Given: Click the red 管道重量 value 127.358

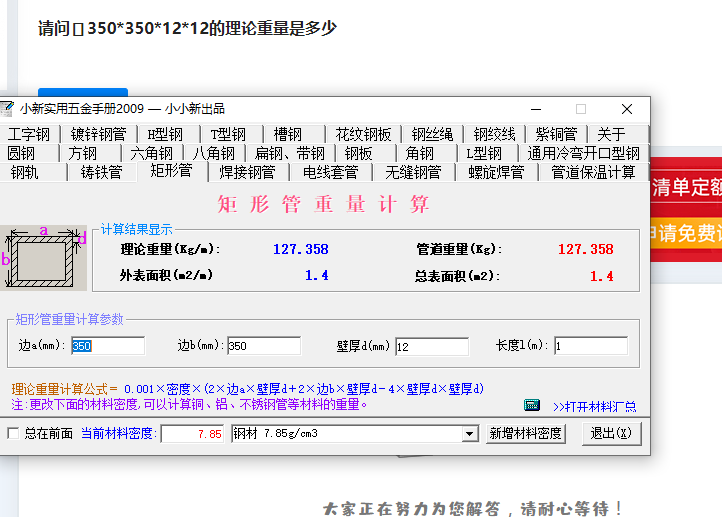Looking at the screenshot, I should (586, 250).
